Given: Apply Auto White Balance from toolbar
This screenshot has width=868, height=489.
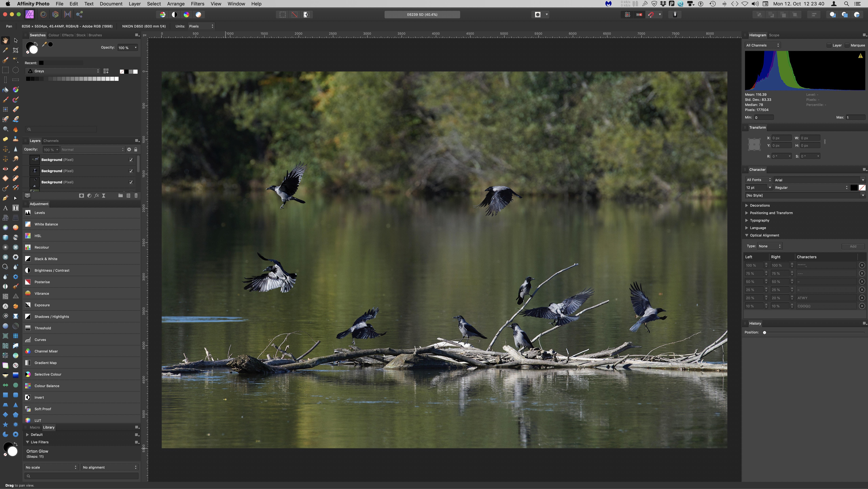Looking at the screenshot, I should 198,14.
